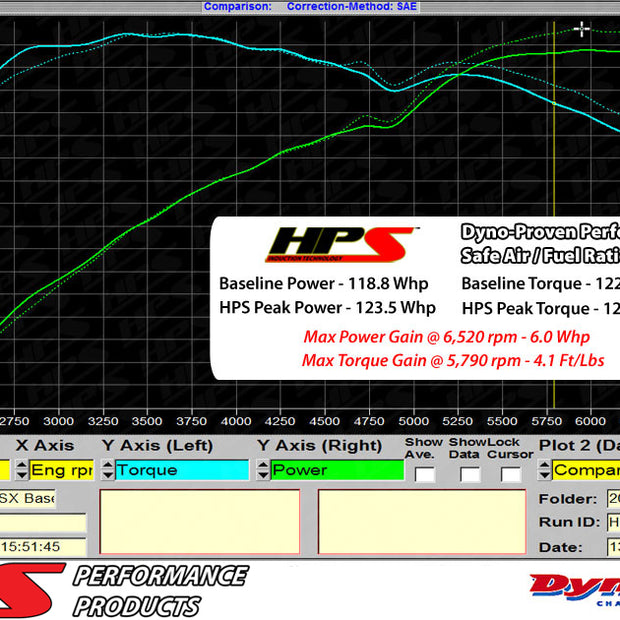Open the Eng rpm X Axis selector
The image size is (620, 620).
[62, 470]
